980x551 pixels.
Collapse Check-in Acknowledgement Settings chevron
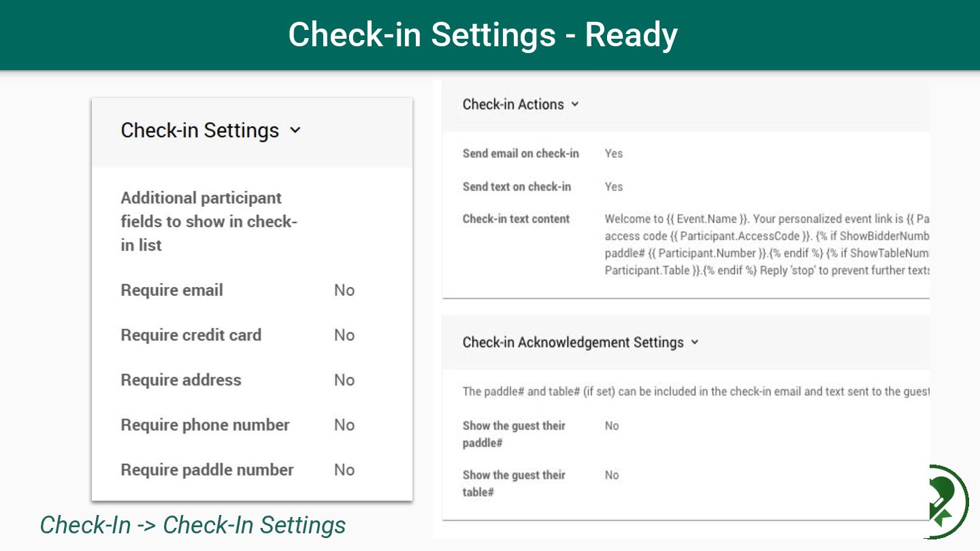pyautogui.click(x=695, y=342)
